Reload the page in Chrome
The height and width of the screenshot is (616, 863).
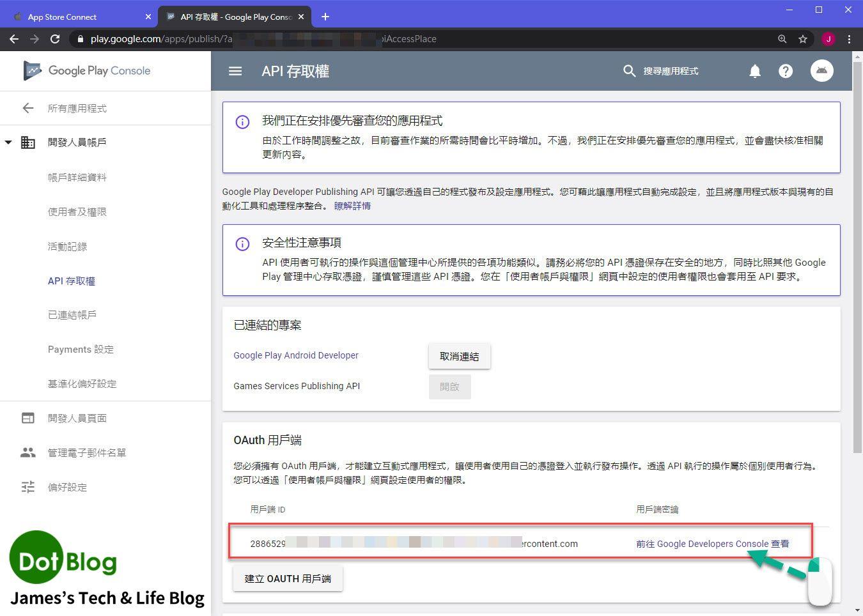tap(55, 39)
